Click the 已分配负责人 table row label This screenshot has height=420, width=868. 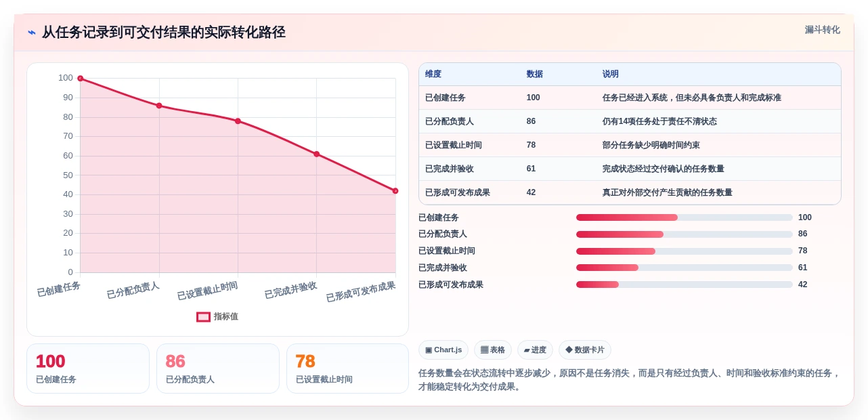(450, 121)
